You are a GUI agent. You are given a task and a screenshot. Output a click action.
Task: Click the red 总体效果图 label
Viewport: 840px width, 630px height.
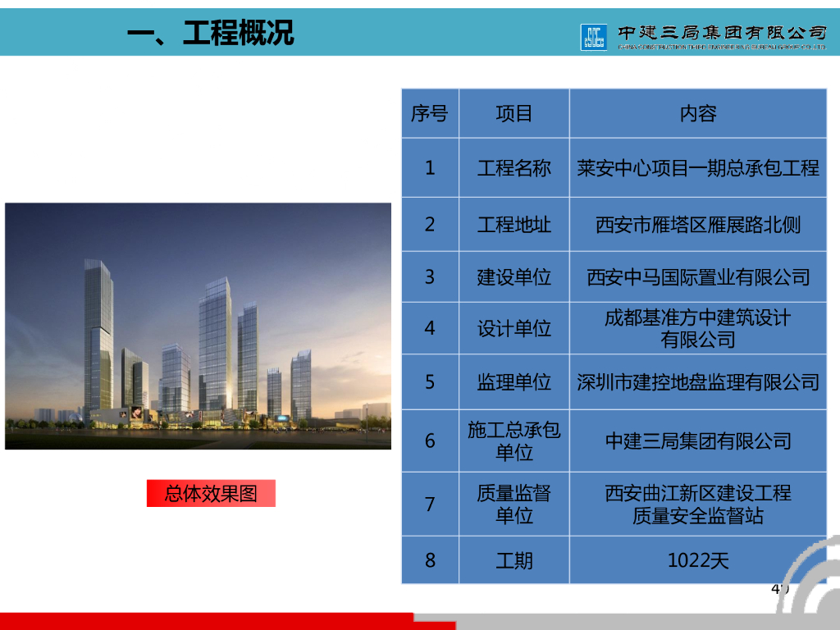pos(211,493)
